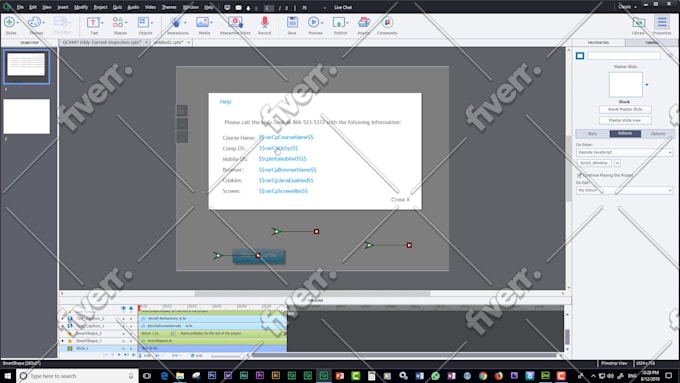Click the stage vertical scrollbar
The width and height of the screenshot is (680, 383).
click(568, 169)
